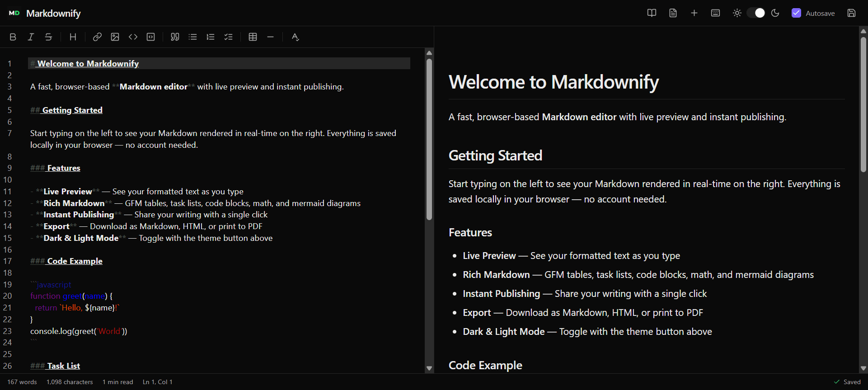Open the document icon in header
This screenshot has height=390, width=868.
tap(673, 13)
